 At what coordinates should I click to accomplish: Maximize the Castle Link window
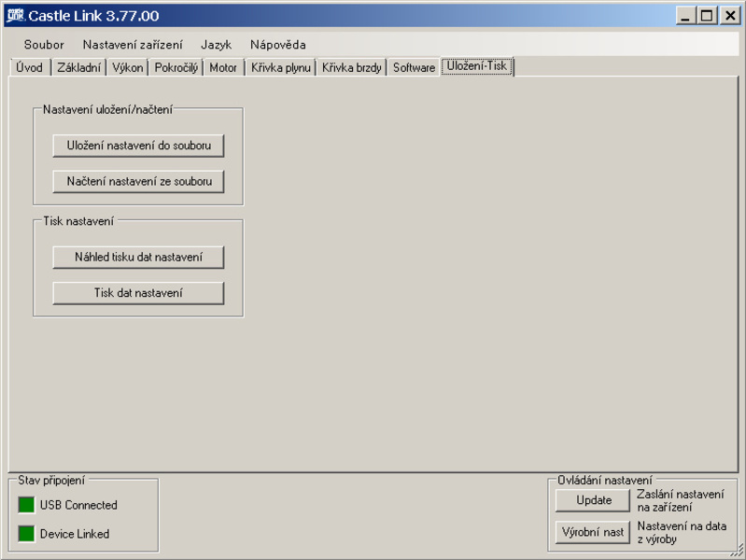(707, 16)
